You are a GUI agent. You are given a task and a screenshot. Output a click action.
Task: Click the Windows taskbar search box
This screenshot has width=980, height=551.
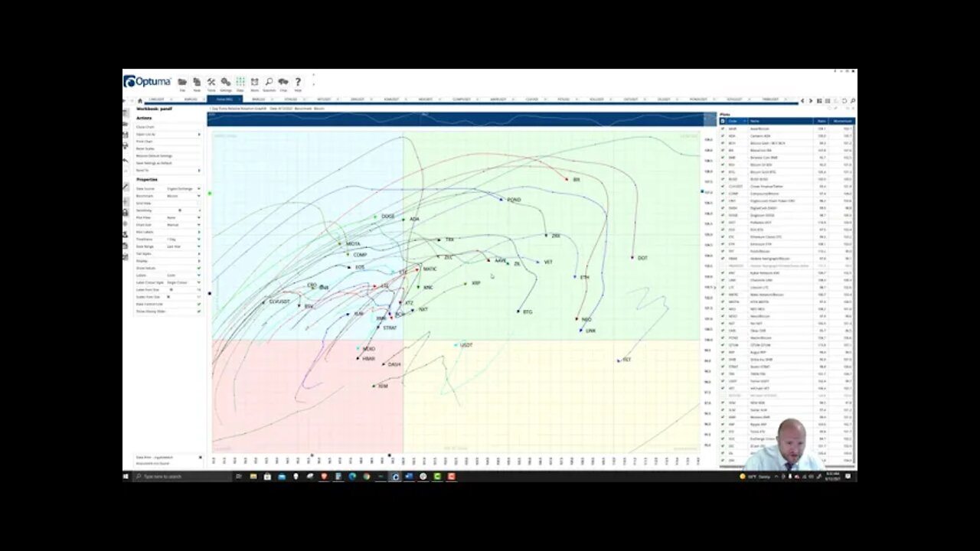point(182,476)
